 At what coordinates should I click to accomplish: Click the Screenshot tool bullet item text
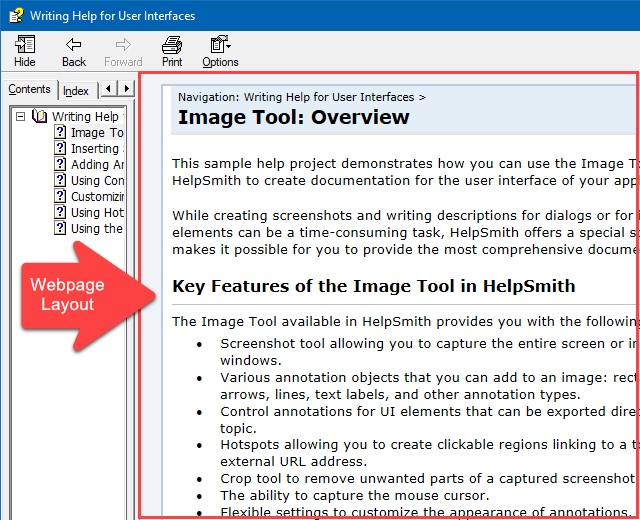[428, 352]
